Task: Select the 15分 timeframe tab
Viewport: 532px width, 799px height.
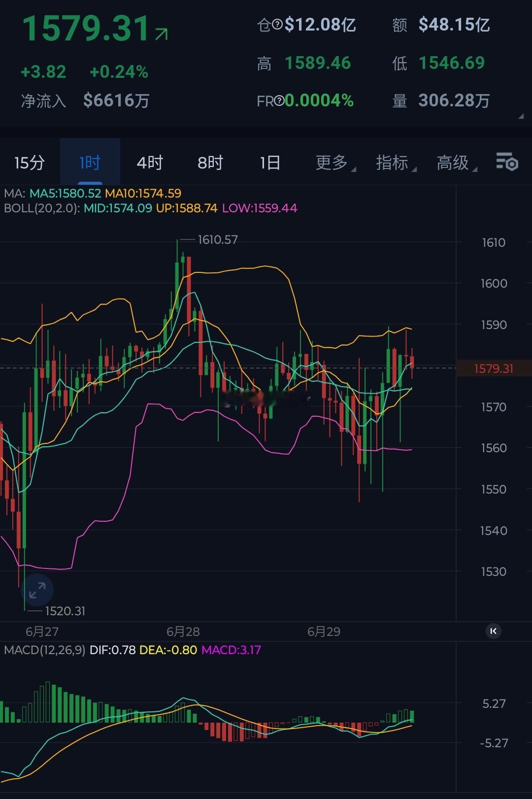Action: point(30,162)
